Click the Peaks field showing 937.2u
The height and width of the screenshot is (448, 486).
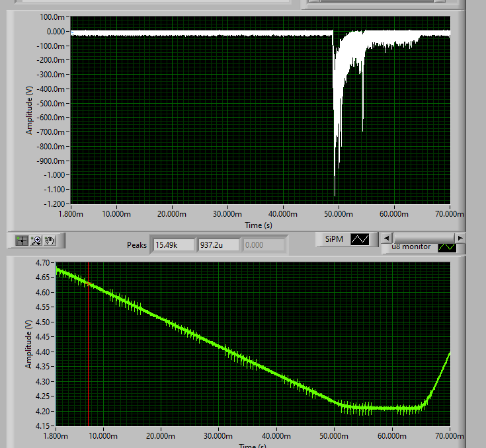point(218,245)
